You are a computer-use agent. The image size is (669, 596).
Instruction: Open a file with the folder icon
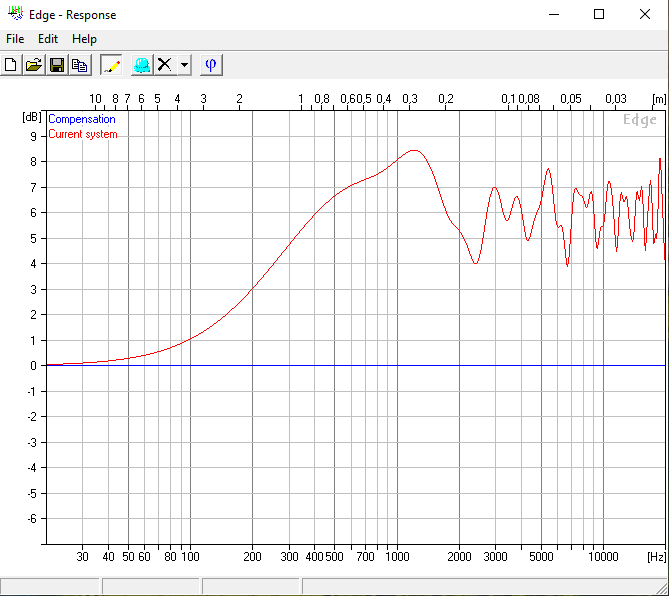(x=34, y=65)
